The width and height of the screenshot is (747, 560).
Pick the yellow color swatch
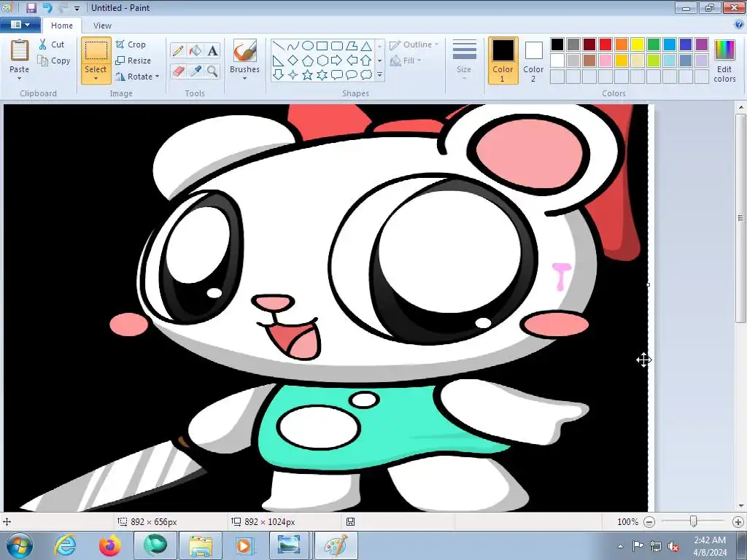point(638,44)
